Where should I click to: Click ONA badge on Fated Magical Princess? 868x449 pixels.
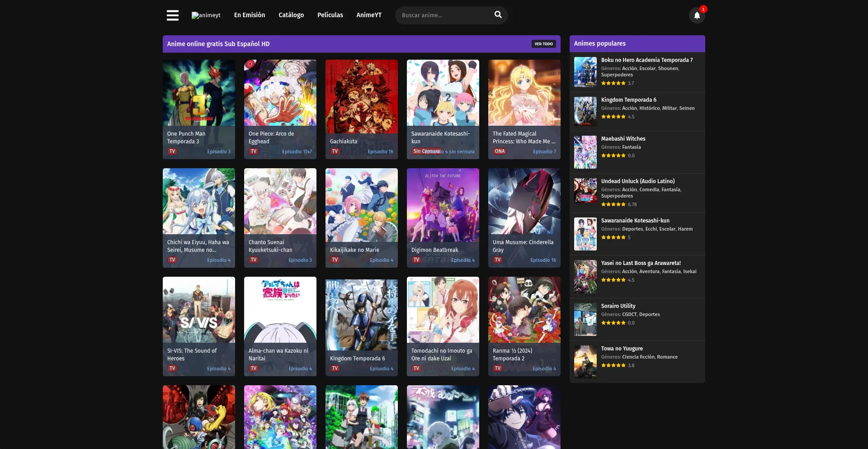click(x=500, y=151)
